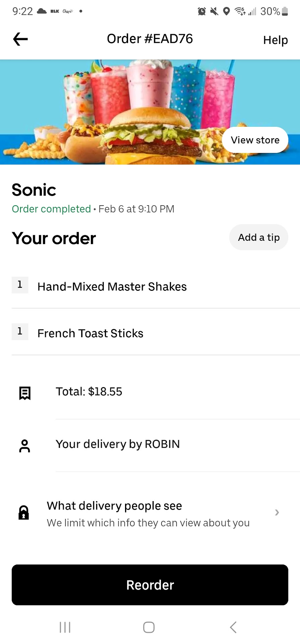Open Your delivery by ROBIN row

tap(118, 444)
